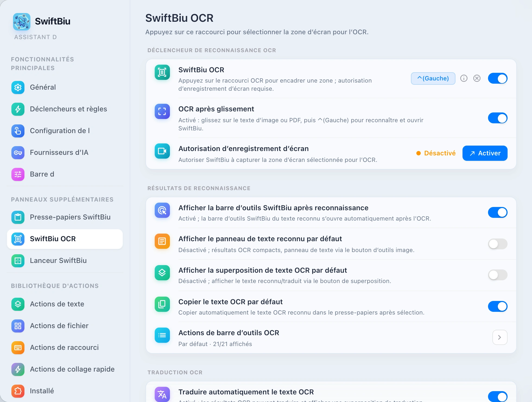Go to Déclencheurs et règles
The image size is (532, 402).
tap(65, 109)
